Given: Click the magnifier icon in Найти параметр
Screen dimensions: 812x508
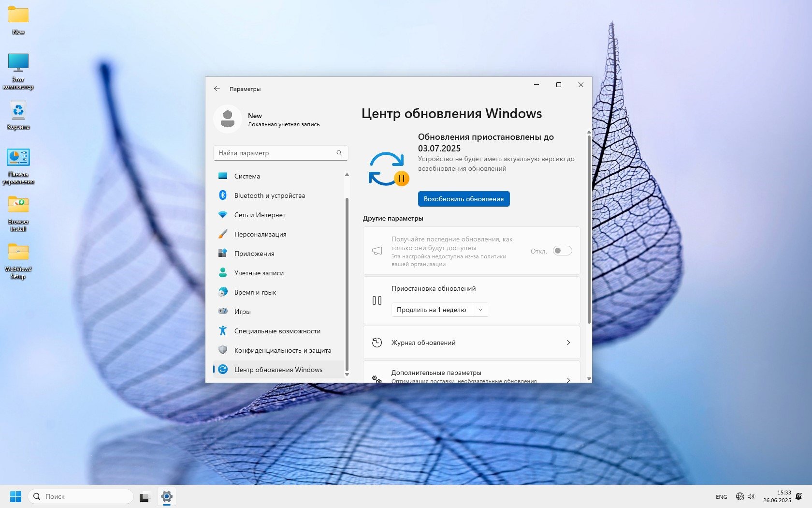Looking at the screenshot, I should (x=339, y=153).
